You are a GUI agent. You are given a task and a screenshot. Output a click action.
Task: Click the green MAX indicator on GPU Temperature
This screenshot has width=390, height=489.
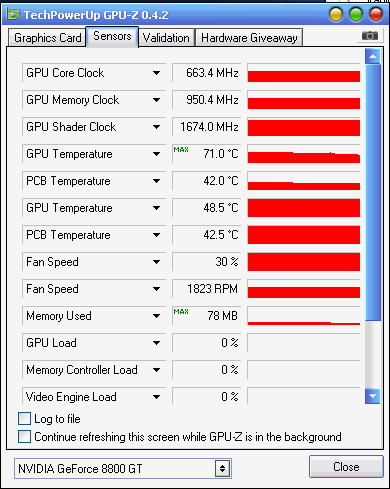tap(181, 150)
